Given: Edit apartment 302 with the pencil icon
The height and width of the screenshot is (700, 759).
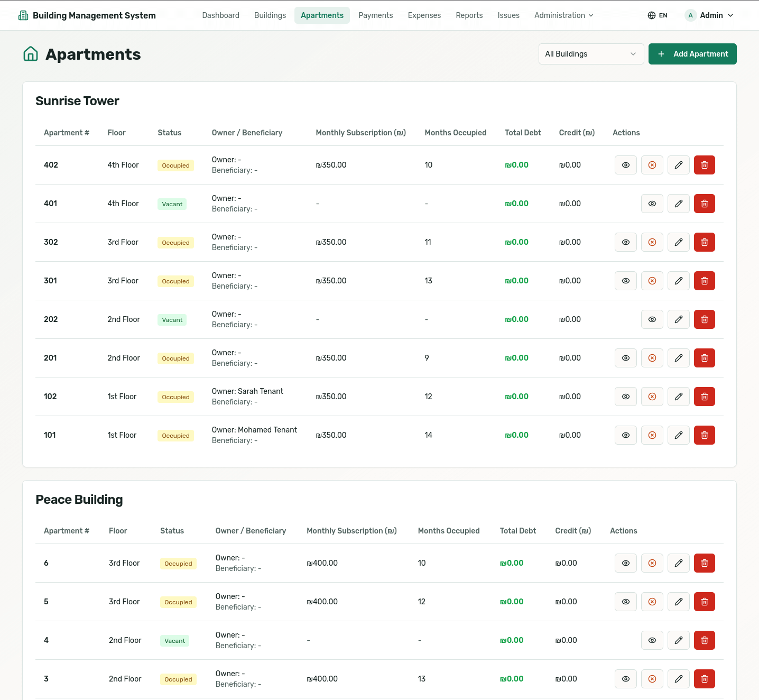Looking at the screenshot, I should [x=678, y=242].
